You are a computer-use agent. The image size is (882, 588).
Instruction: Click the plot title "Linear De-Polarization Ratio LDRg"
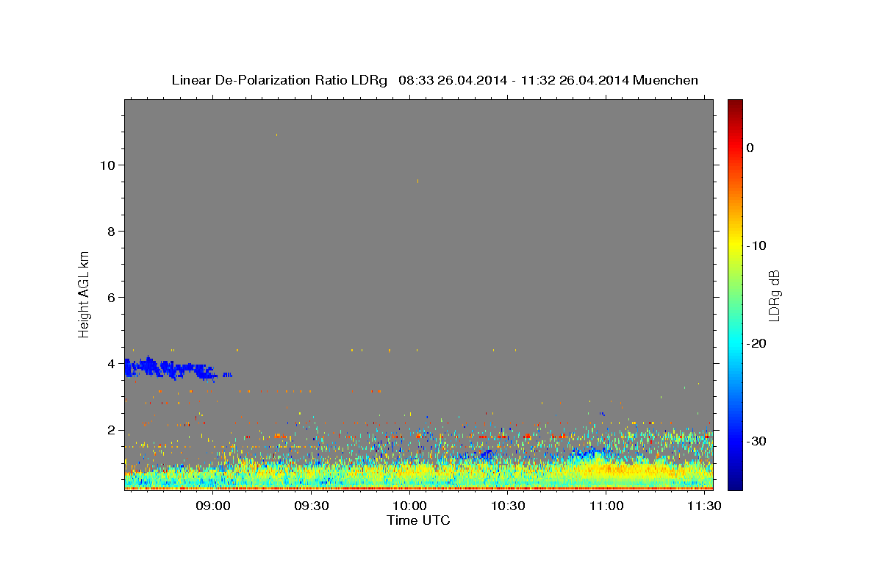click(x=279, y=80)
